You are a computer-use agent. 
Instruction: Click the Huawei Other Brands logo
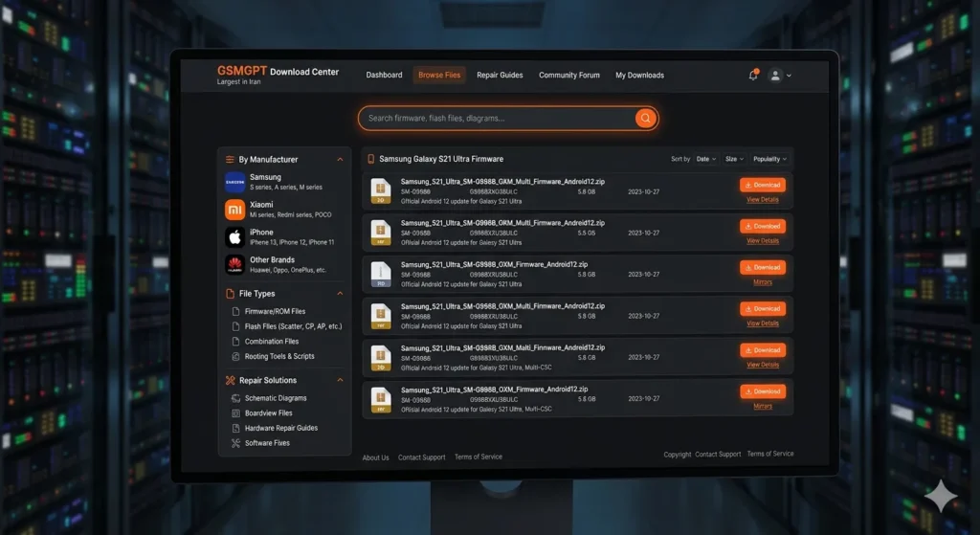click(x=235, y=264)
